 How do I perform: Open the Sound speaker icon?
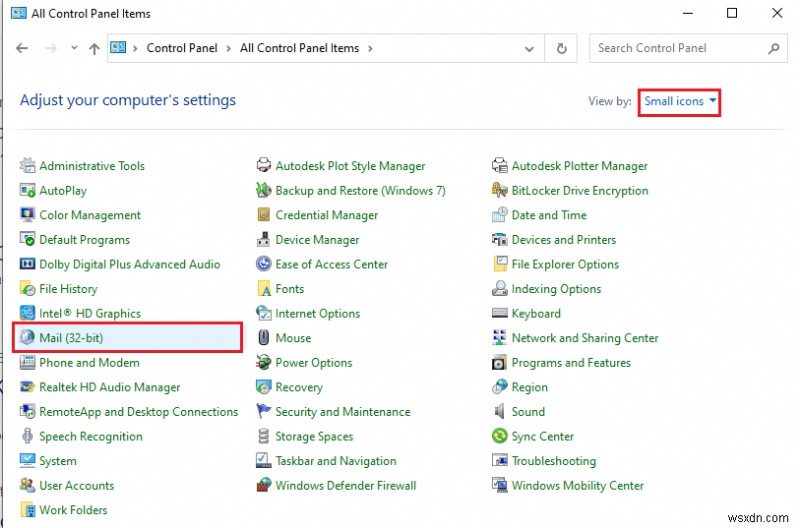[x=499, y=411]
